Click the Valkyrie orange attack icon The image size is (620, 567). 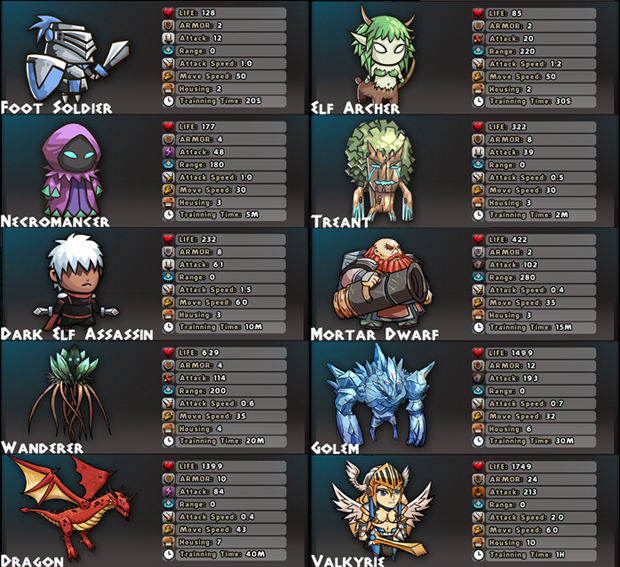[478, 492]
